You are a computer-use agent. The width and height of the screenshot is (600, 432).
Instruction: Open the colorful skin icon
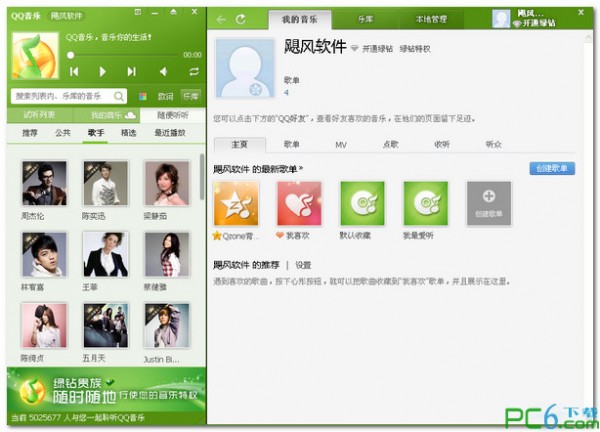[143, 96]
